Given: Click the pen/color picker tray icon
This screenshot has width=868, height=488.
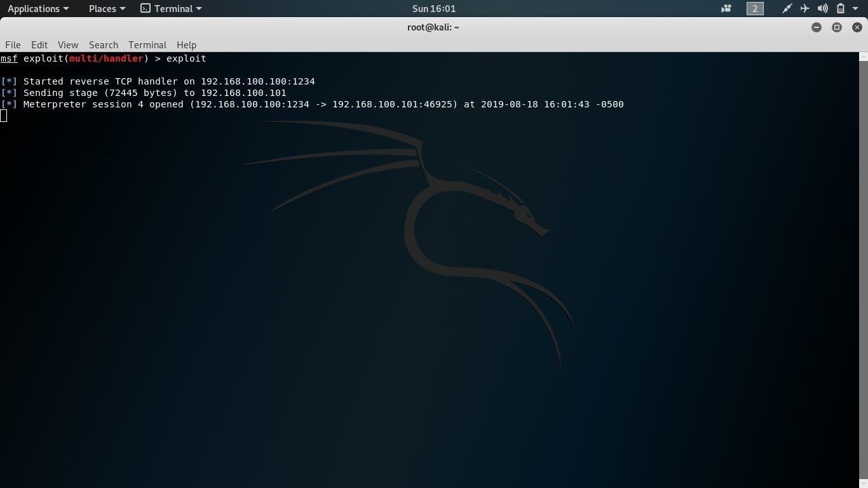Looking at the screenshot, I should pos(787,8).
